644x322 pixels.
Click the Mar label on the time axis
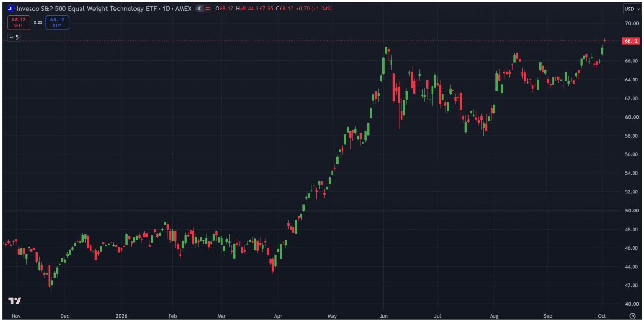pos(221,316)
